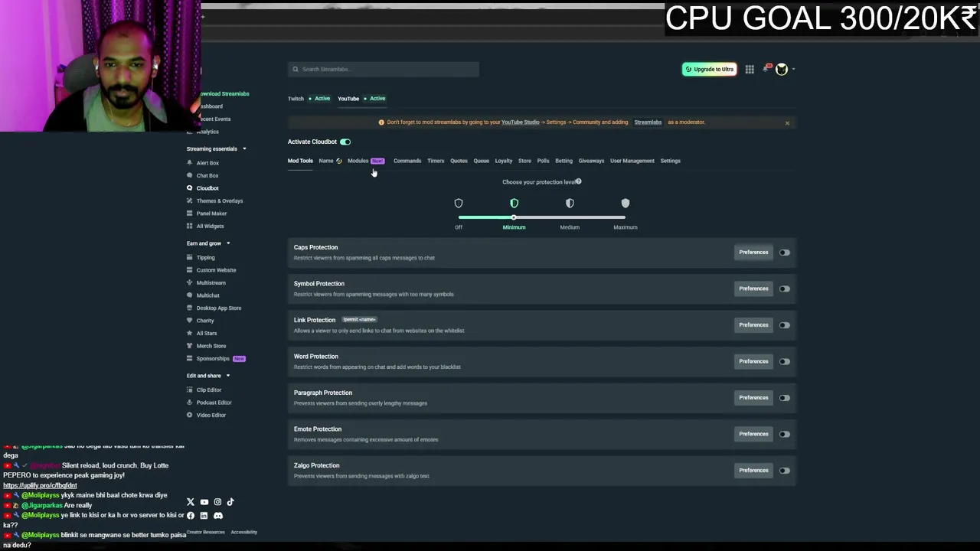Collapse the Streaming essentials section
Image resolution: width=980 pixels, height=551 pixels.
pos(244,148)
